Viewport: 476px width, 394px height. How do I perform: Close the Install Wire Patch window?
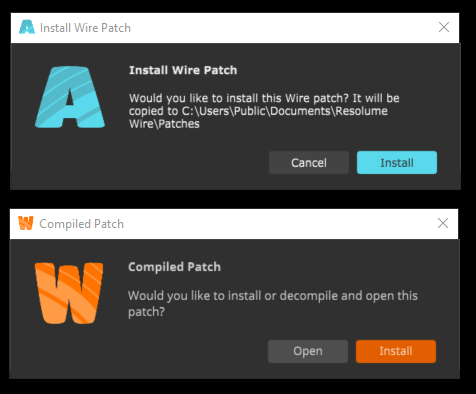coord(444,27)
